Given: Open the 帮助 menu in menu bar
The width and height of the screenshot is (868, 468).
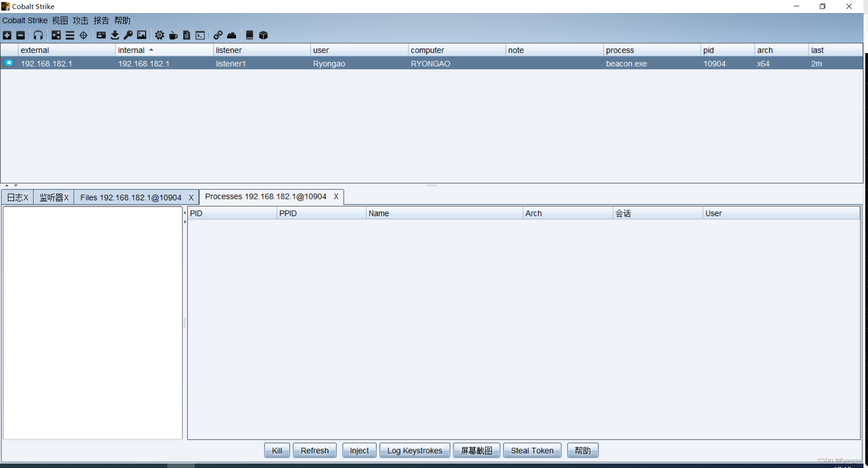Looking at the screenshot, I should [122, 21].
